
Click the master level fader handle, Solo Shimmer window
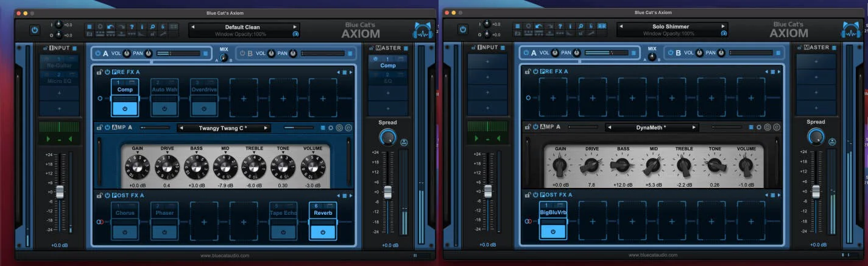click(816, 191)
